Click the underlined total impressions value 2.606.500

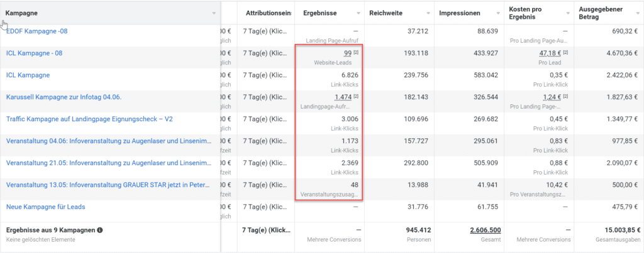486,230
